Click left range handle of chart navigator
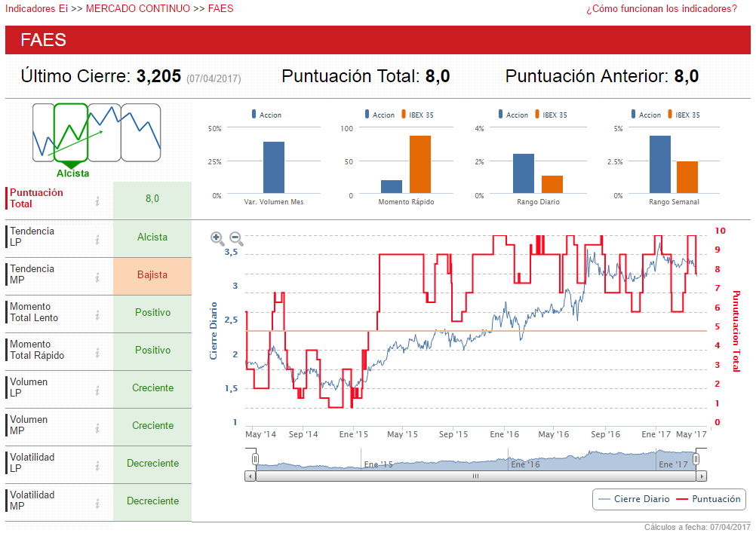This screenshot has height=536, width=756. click(255, 459)
